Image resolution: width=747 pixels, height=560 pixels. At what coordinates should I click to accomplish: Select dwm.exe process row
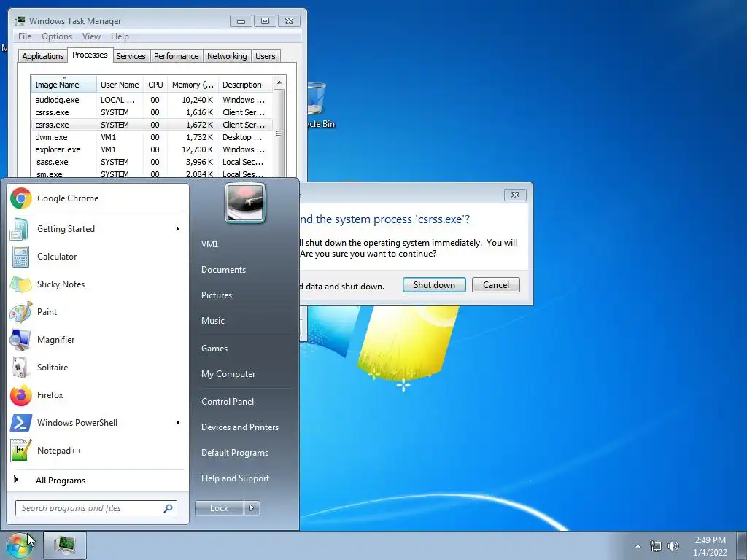coord(152,137)
